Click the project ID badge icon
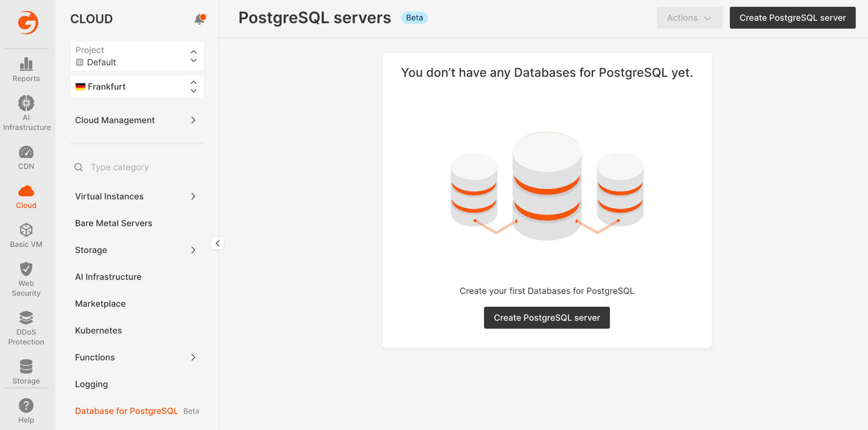Image resolution: width=868 pixels, height=430 pixels. point(79,62)
